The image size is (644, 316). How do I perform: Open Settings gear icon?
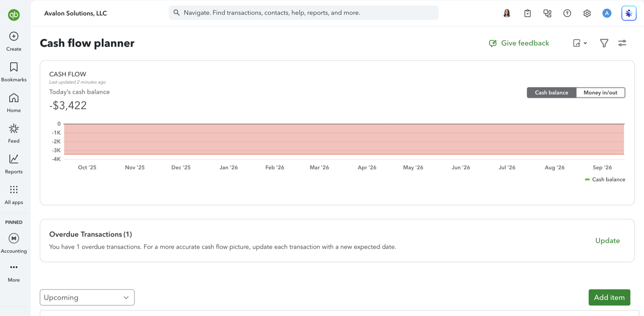(x=587, y=13)
